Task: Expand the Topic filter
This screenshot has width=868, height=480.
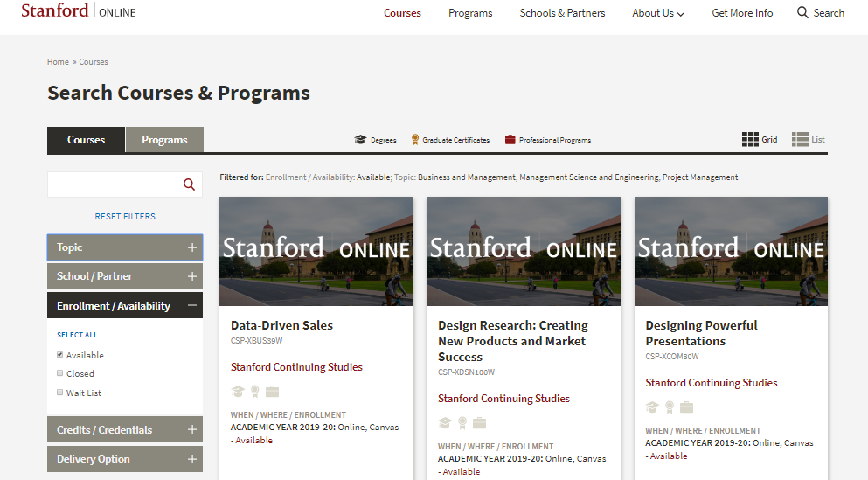Action: 125,247
